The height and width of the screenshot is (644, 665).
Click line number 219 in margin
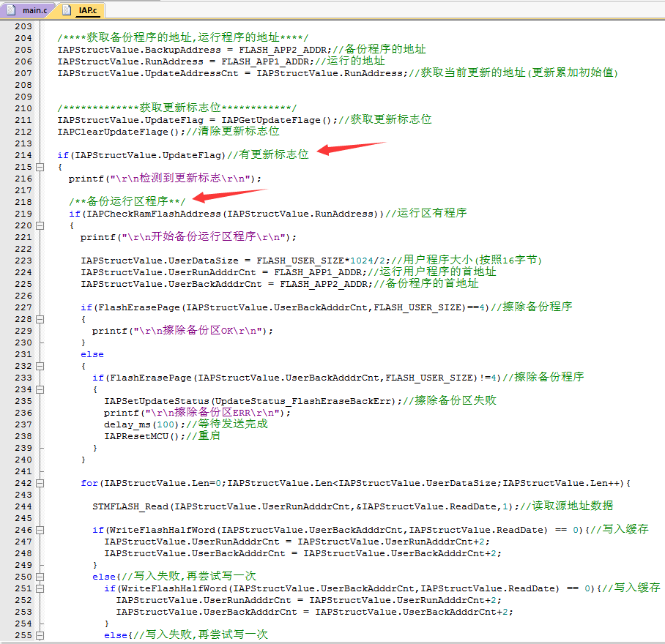[23, 214]
